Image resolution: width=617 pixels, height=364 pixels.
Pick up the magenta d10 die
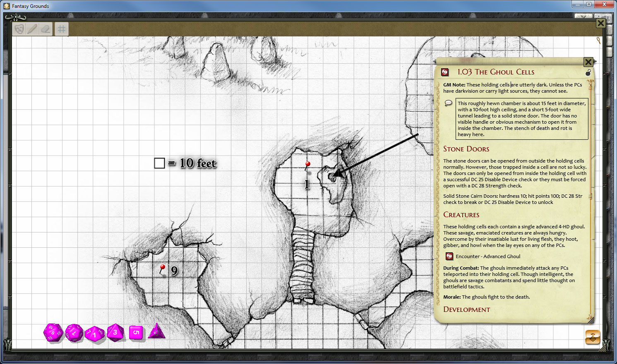(95, 333)
